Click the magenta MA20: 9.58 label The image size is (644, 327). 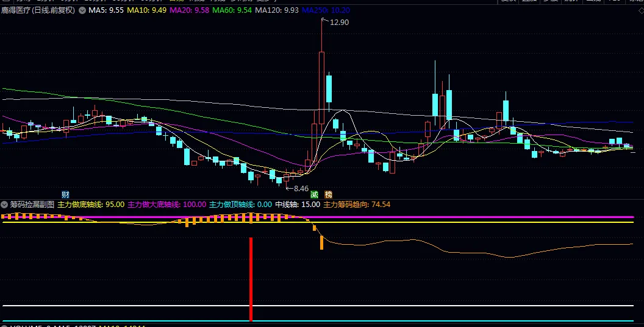tap(189, 10)
